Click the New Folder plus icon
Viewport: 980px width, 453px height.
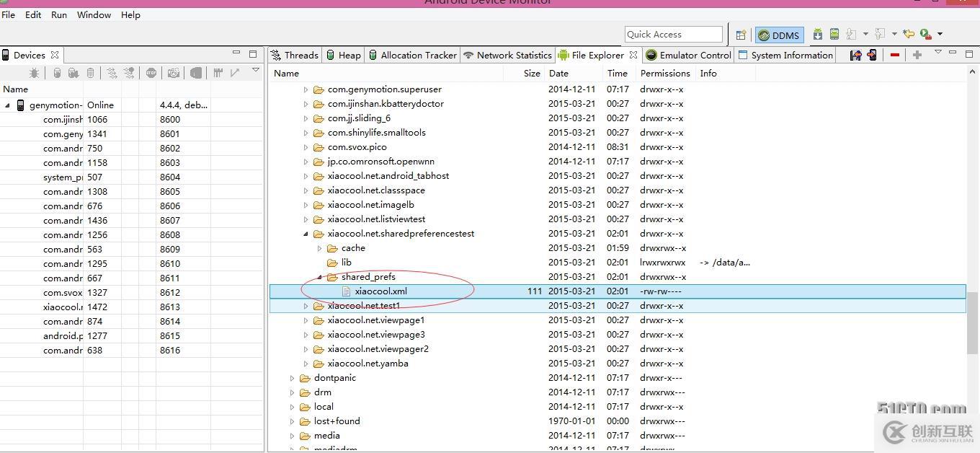(x=917, y=55)
